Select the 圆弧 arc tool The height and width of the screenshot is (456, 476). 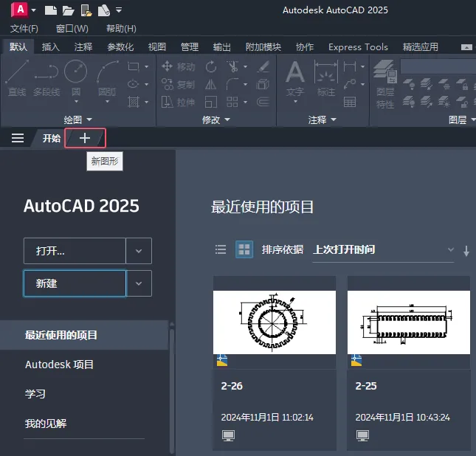107,77
